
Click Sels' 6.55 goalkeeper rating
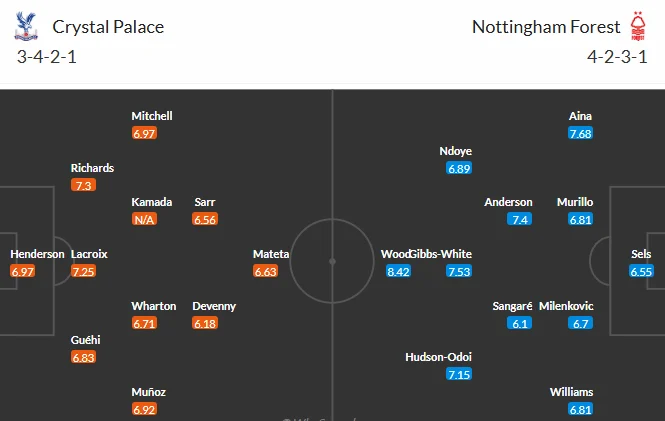coord(641,271)
